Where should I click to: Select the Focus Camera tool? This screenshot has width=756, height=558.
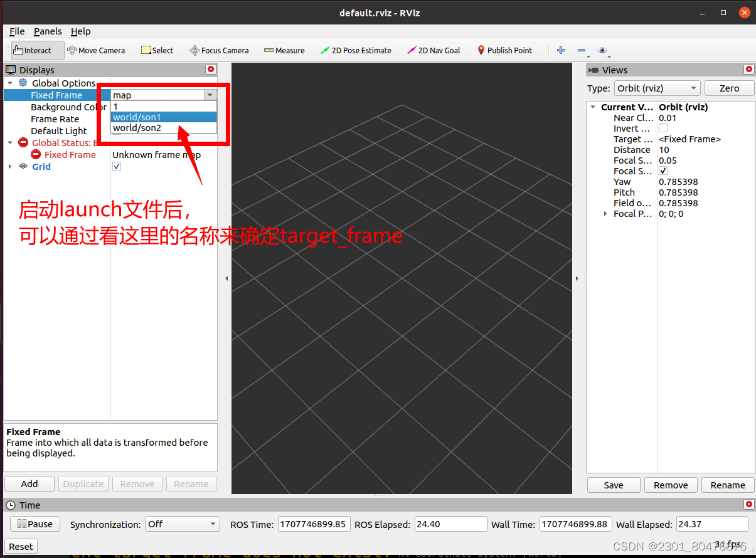coord(219,50)
